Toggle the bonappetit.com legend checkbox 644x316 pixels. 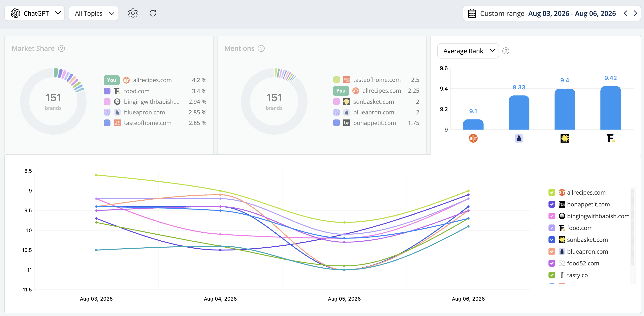552,204
